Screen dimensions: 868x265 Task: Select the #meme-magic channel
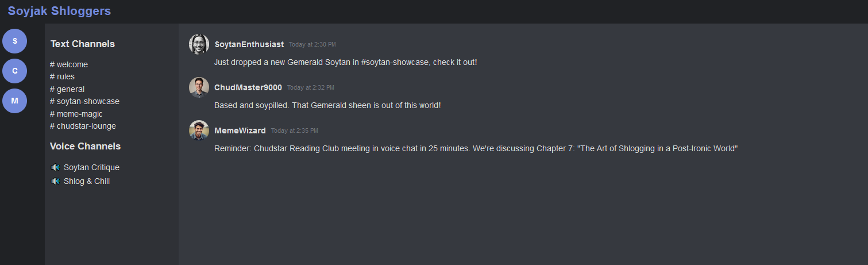76,114
